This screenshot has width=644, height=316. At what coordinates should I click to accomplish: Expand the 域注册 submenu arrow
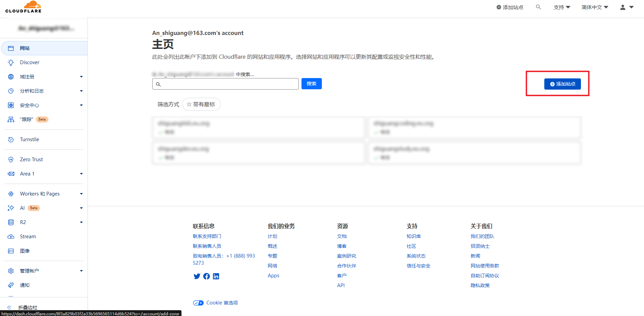[x=81, y=77]
